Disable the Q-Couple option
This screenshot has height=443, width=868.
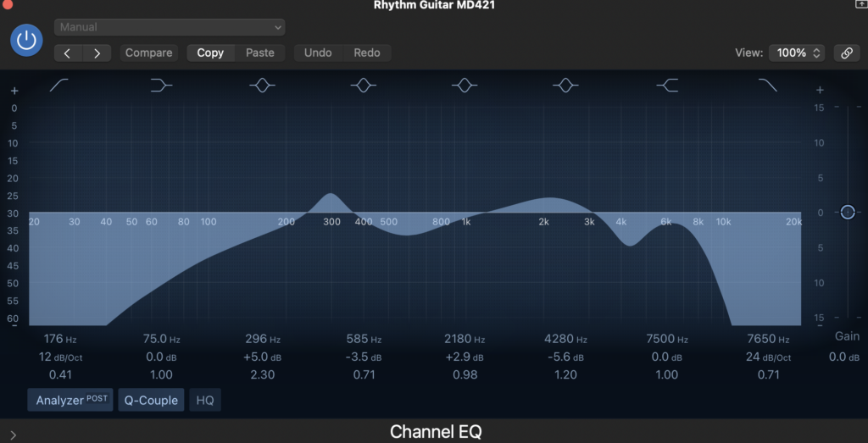click(152, 400)
